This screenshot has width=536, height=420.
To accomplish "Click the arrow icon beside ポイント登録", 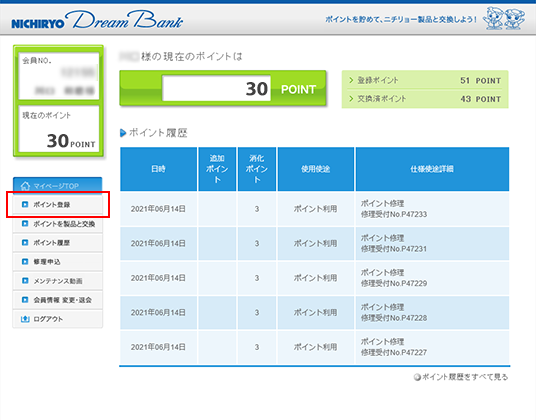I will [25, 204].
